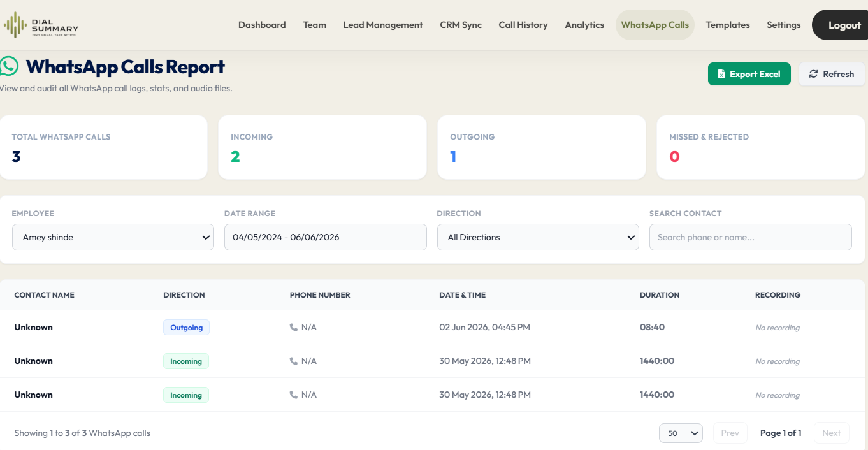Screen dimensions: 868x450
Task: Export the report to Excel
Action: (x=749, y=74)
